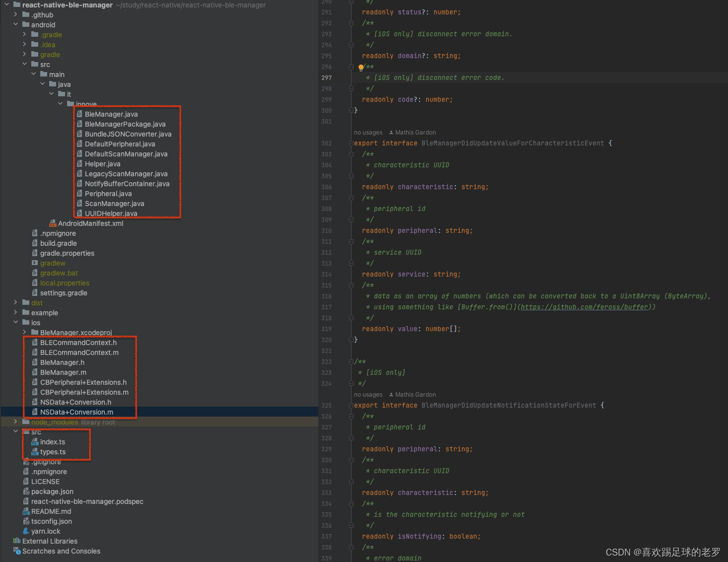Fold the comment block at line 322
The width and height of the screenshot is (728, 562).
pos(351,362)
